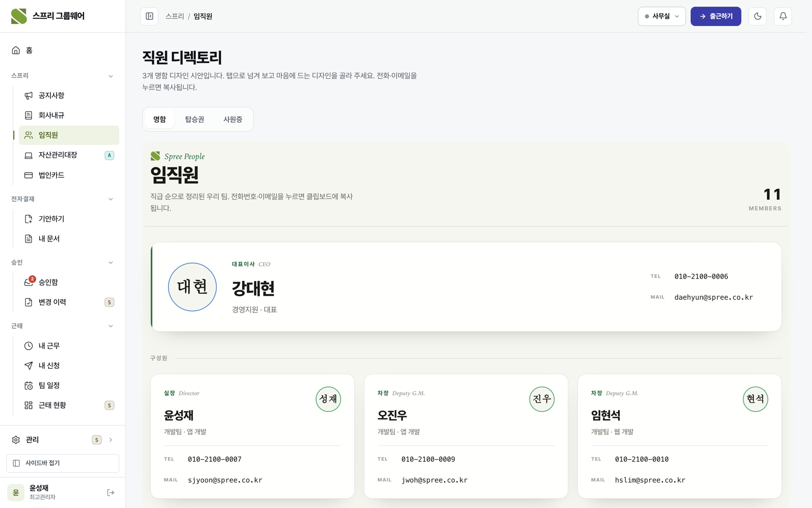
Task: Collapse the 근태 sidebar section
Action: click(x=111, y=326)
